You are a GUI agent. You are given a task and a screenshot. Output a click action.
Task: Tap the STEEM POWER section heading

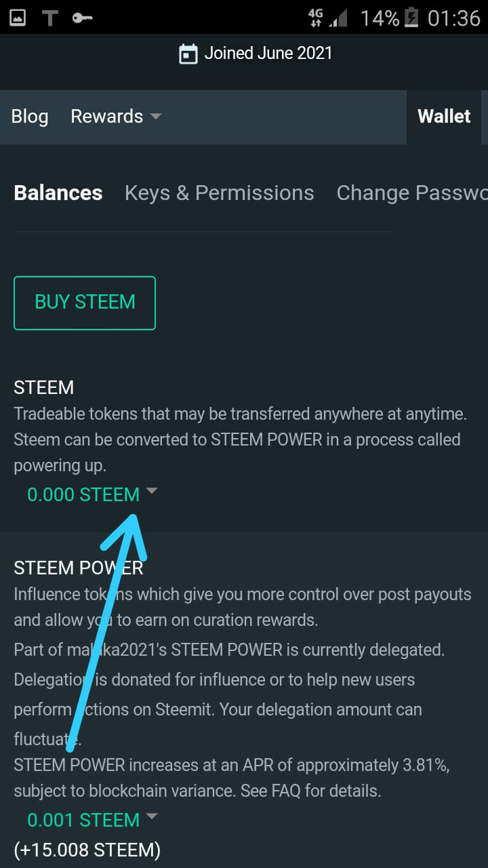(x=79, y=568)
